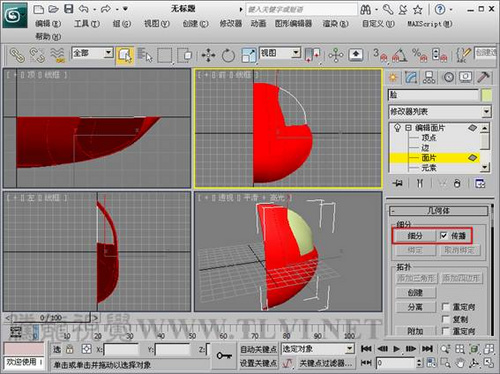The height and width of the screenshot is (374, 500).
Task: Create a new scene file icon
Action: pyautogui.click(x=39, y=9)
